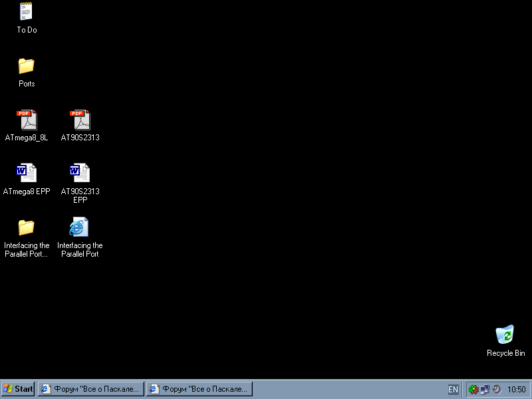Select the AT90S2313 EPP Word document
This screenshot has height=399, width=532.
click(x=80, y=173)
